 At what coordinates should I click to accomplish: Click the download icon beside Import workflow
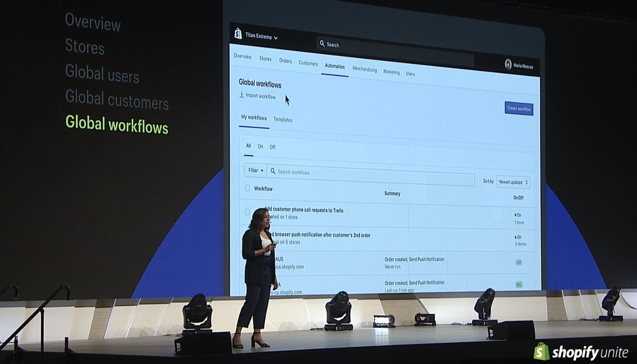[x=242, y=94]
